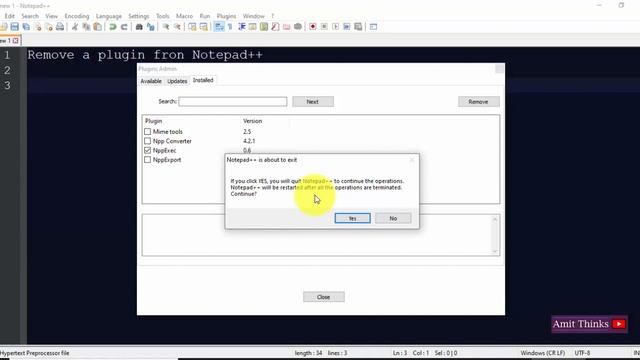Click the Playback Macro icon
The image size is (640, 360).
click(336, 27)
